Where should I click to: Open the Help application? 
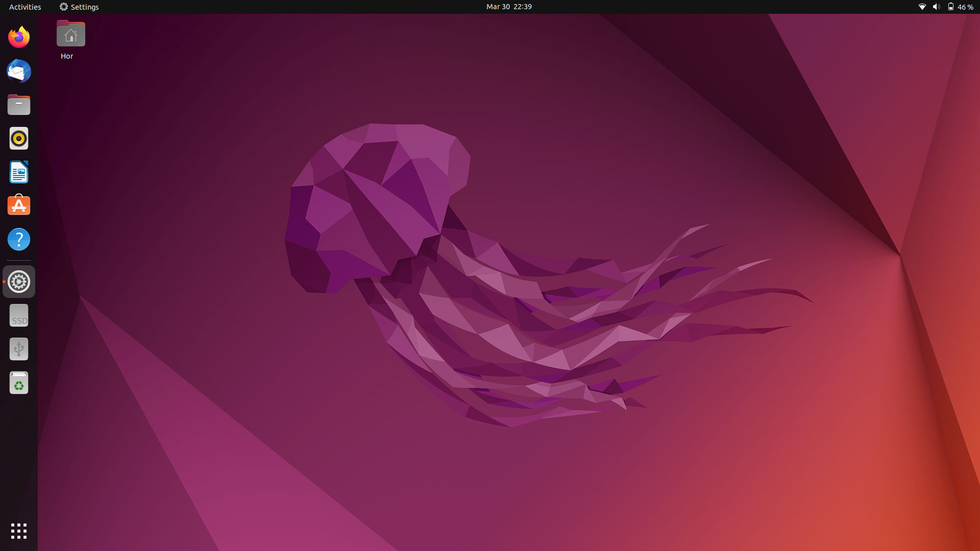click(x=18, y=239)
